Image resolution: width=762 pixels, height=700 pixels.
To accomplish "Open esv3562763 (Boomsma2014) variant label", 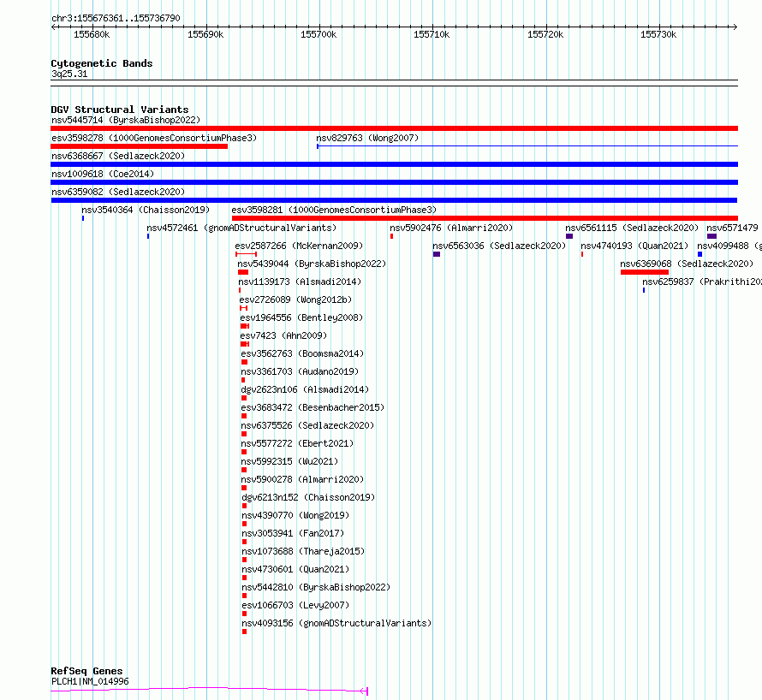I will click(x=302, y=353).
